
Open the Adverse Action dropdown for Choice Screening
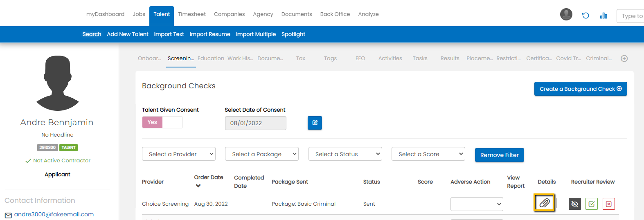pyautogui.click(x=477, y=204)
